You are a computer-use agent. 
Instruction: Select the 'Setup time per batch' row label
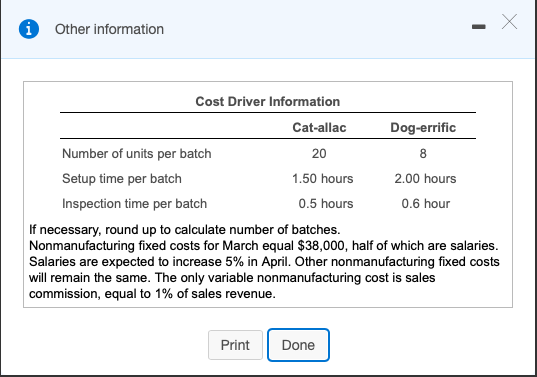pos(122,179)
